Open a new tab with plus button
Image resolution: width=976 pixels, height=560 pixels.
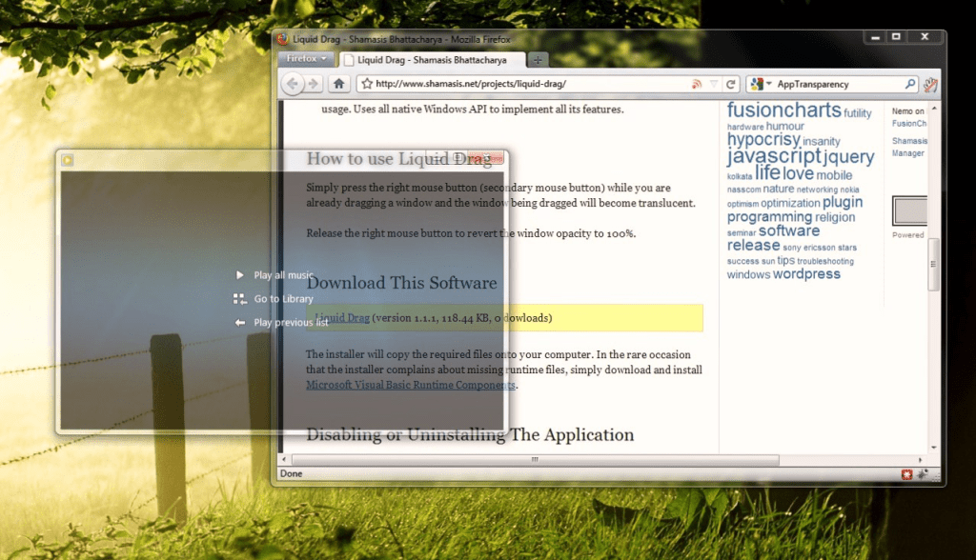[x=537, y=60]
